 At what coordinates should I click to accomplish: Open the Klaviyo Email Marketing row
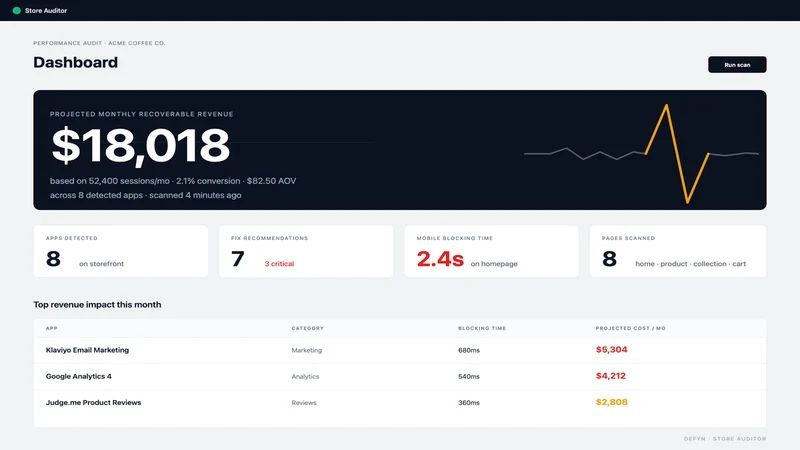click(x=400, y=350)
